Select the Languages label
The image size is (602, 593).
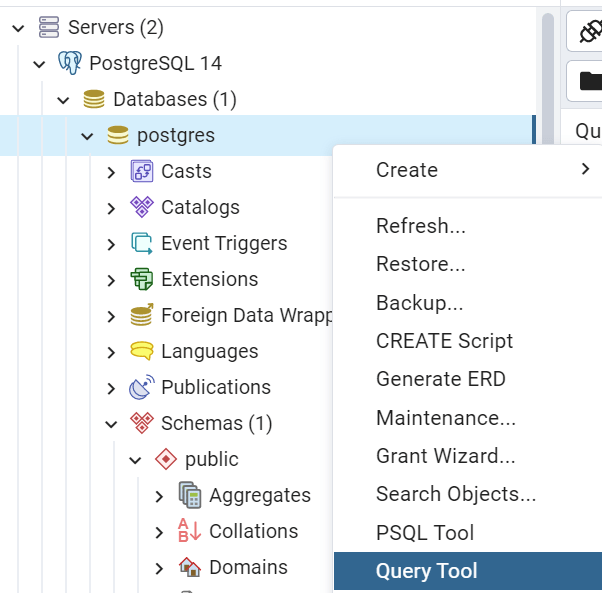210,352
